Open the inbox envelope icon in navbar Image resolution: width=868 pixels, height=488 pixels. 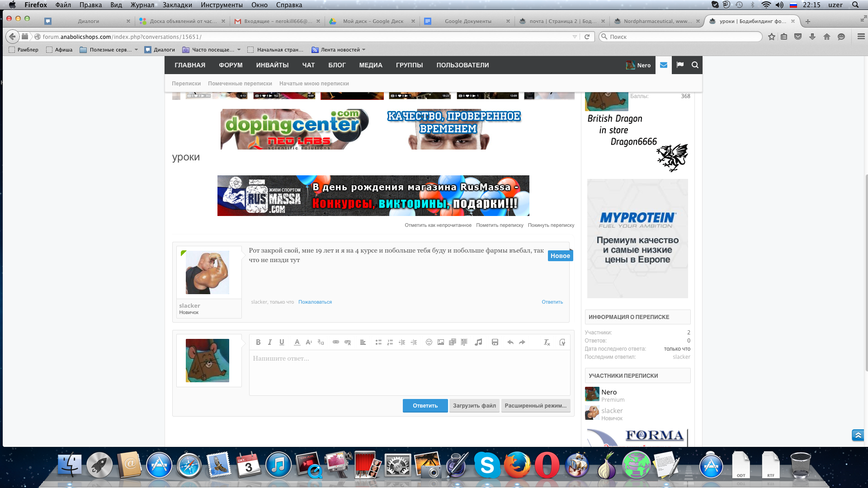pos(663,65)
